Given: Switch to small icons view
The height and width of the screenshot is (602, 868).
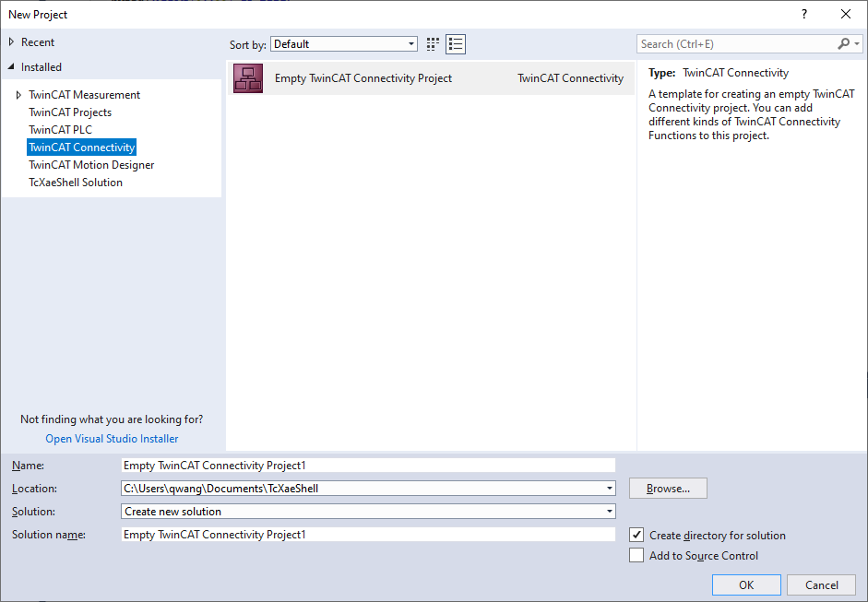Looking at the screenshot, I should pyautogui.click(x=434, y=44).
